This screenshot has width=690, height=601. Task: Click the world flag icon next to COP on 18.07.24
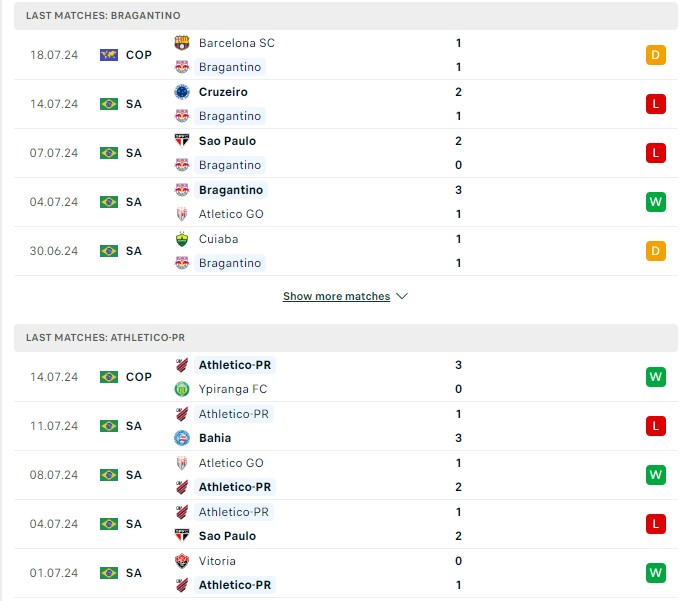(109, 55)
